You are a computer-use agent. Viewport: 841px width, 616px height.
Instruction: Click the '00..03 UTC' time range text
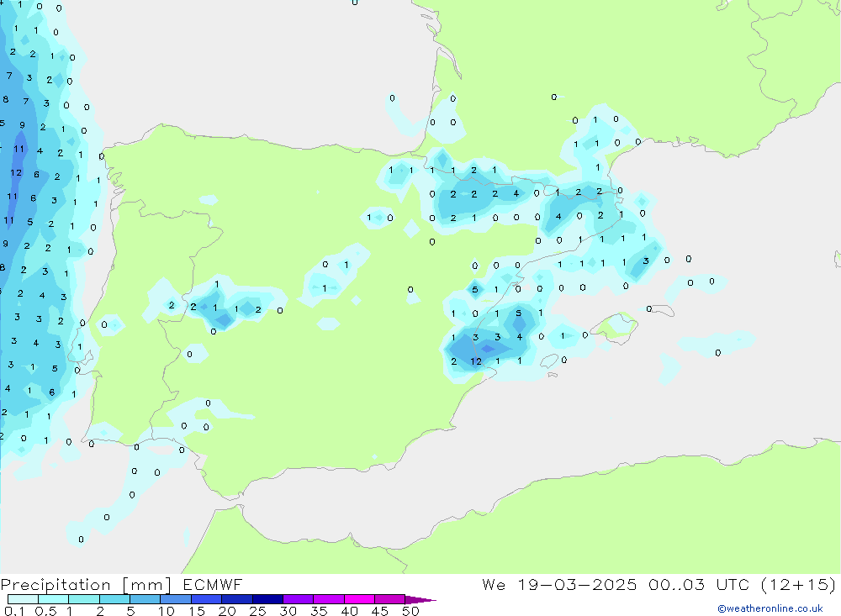698,584
